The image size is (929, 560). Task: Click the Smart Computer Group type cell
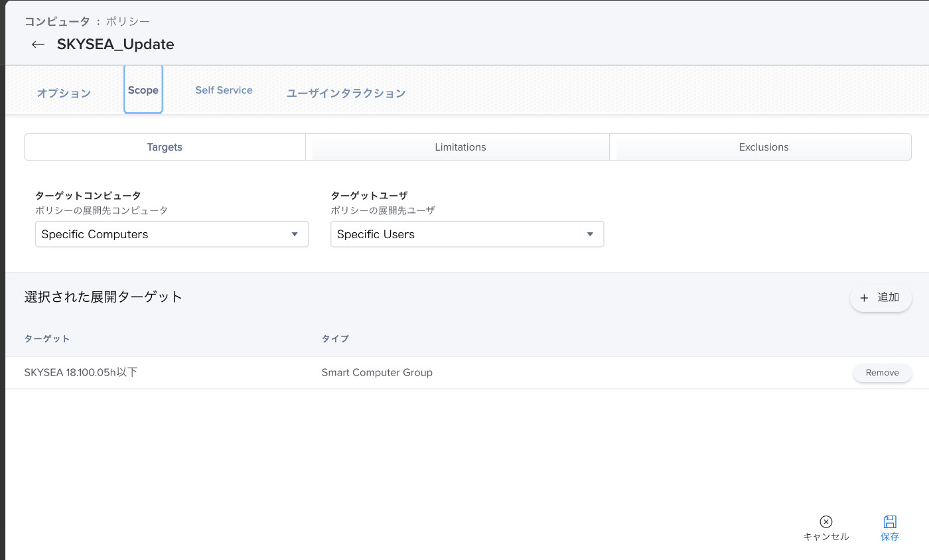(x=377, y=372)
